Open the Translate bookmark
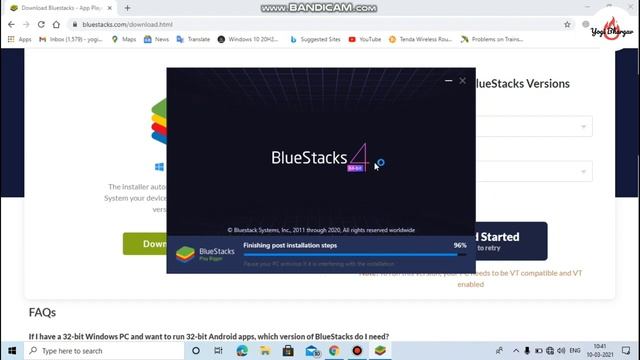The image size is (640, 360). (x=193, y=39)
